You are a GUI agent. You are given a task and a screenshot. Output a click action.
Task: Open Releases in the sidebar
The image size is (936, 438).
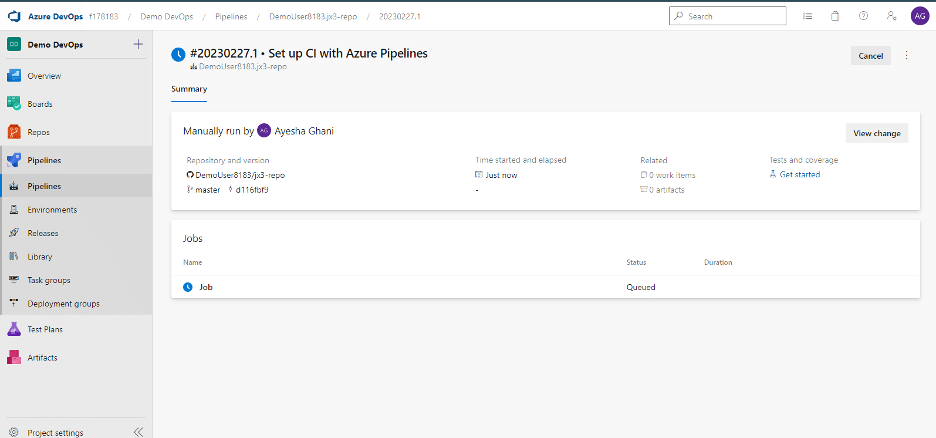(x=43, y=233)
